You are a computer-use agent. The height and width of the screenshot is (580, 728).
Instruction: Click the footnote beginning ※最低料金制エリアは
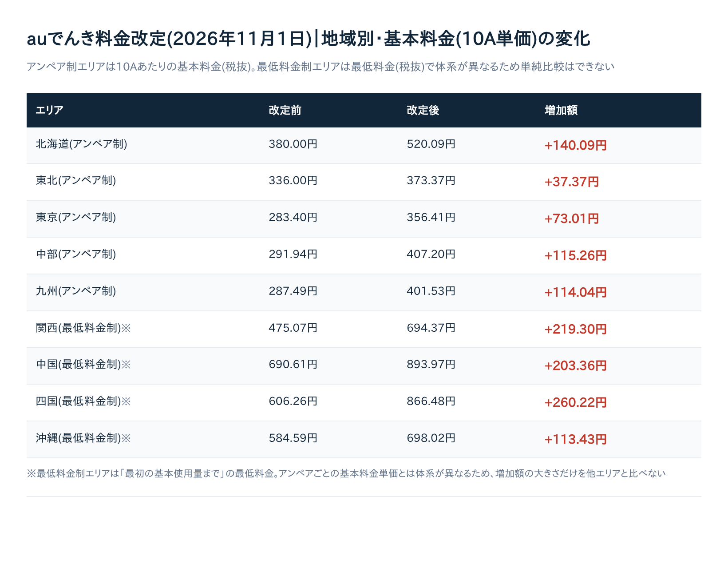[x=346, y=473]
